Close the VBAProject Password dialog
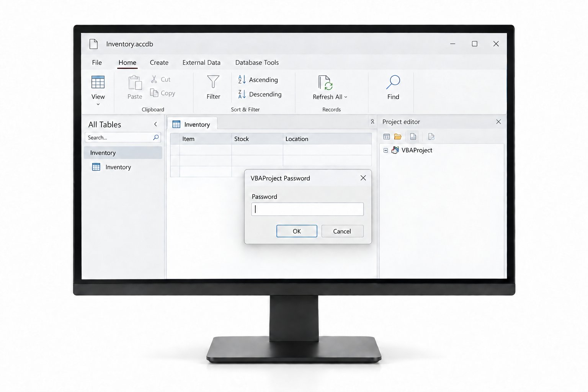588x392 pixels. [x=363, y=178]
